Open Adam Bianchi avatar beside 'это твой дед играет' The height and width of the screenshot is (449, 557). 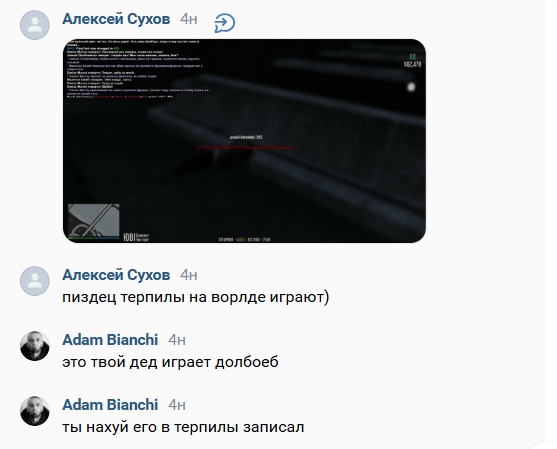coord(35,346)
